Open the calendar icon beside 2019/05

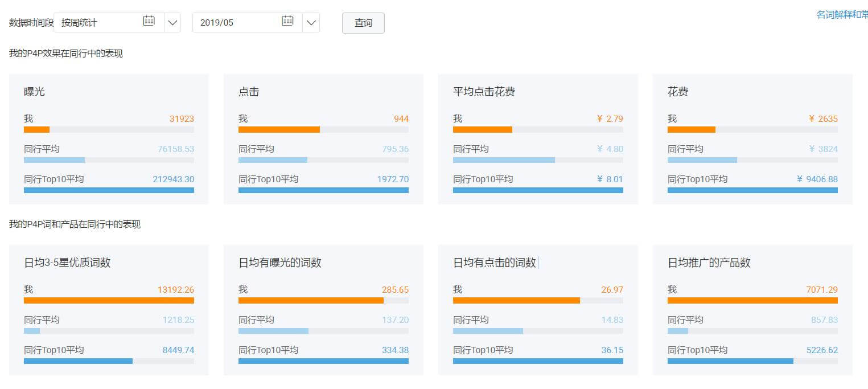point(288,22)
